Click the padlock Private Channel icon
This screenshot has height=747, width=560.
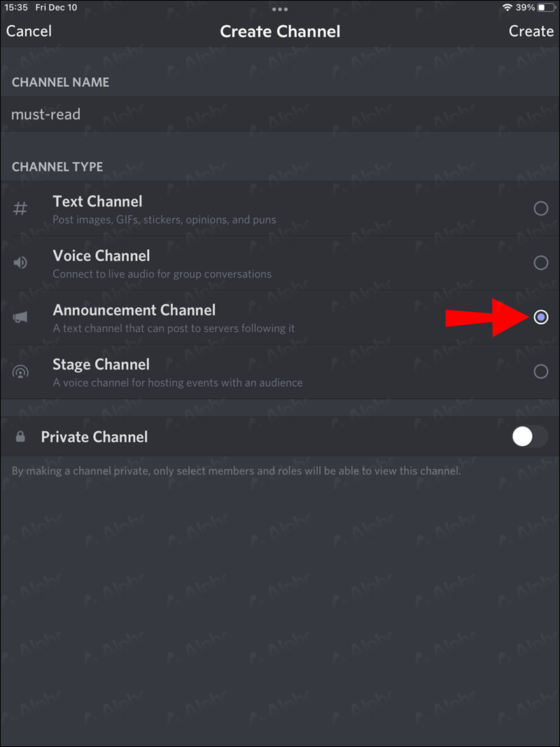[x=20, y=436]
